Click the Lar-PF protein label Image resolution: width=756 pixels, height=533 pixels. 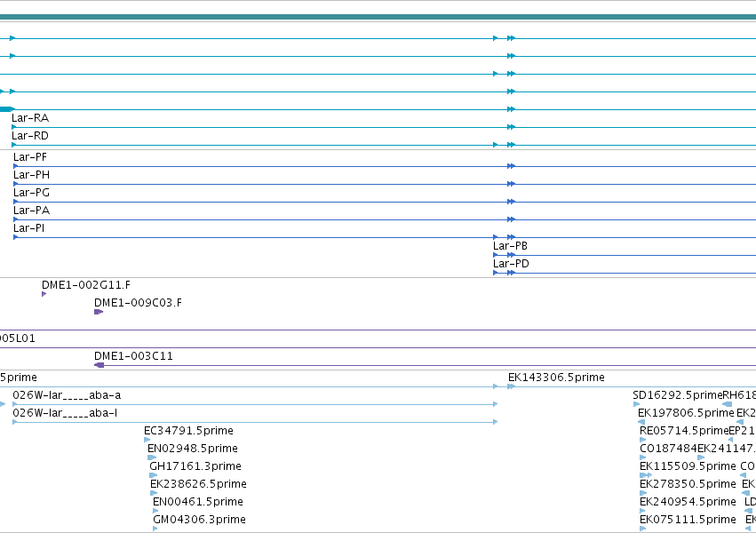click(x=30, y=157)
